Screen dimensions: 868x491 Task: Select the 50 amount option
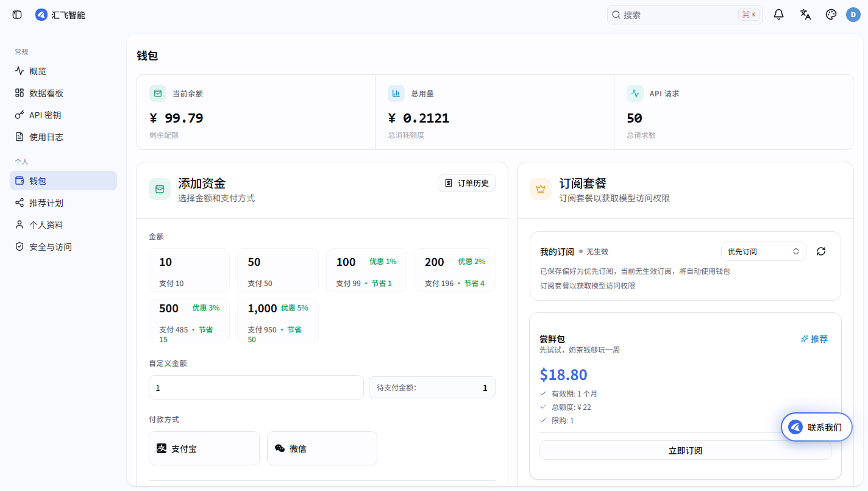[278, 270]
